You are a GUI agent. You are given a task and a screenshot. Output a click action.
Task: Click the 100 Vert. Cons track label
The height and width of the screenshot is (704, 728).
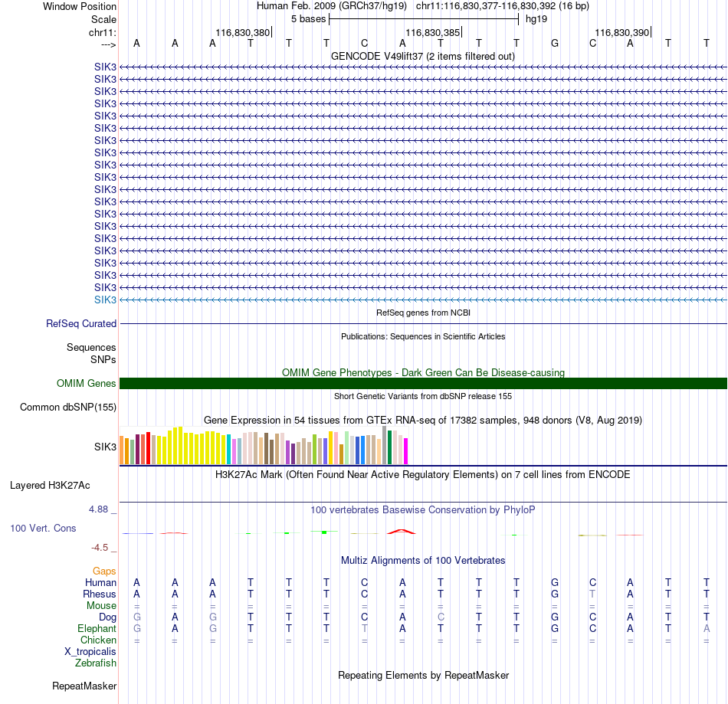[43, 528]
